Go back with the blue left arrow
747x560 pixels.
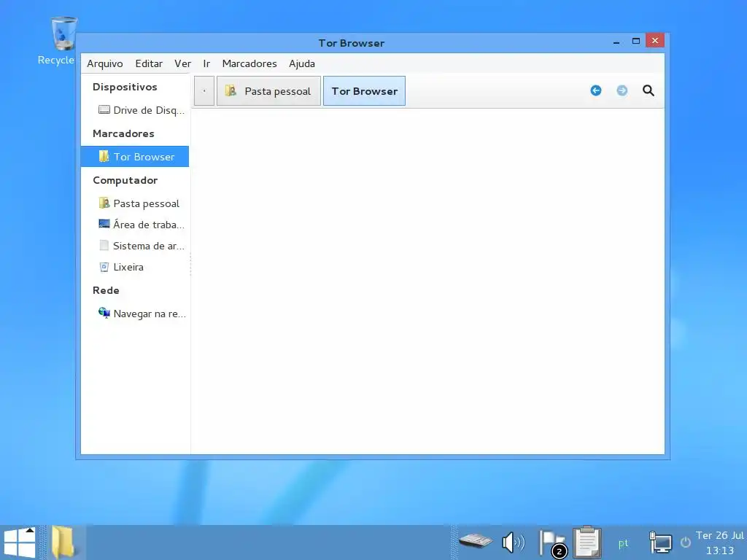(x=595, y=90)
